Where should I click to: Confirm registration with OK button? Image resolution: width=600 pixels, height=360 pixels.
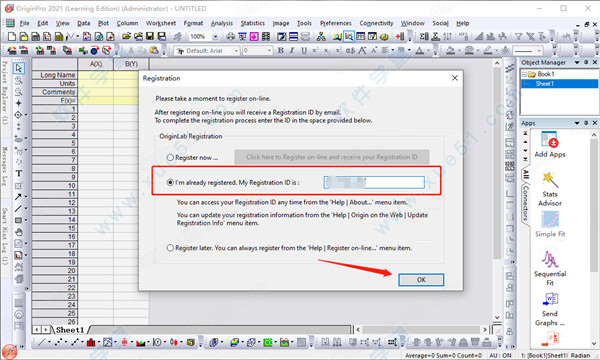421,280
